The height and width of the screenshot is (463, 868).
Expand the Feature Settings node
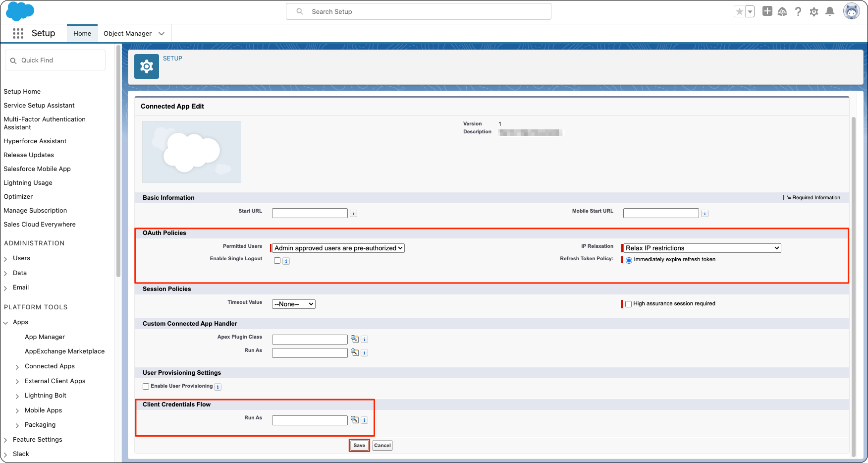click(5, 440)
